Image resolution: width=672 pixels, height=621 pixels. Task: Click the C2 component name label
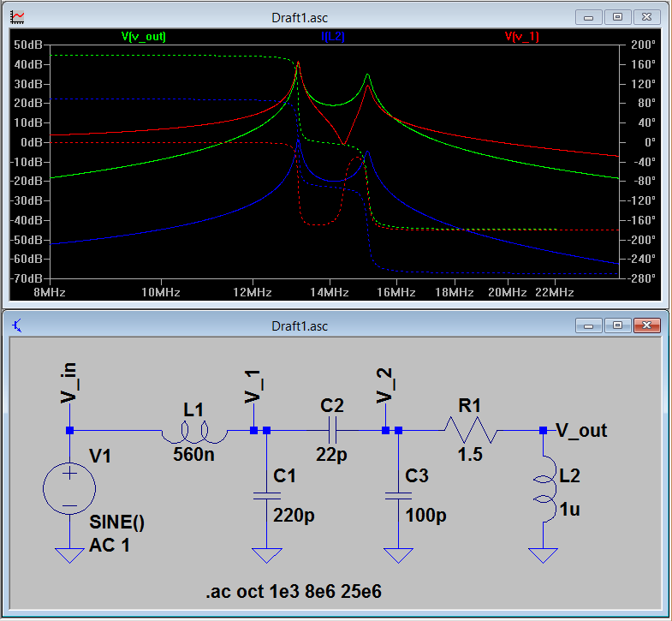click(x=332, y=406)
